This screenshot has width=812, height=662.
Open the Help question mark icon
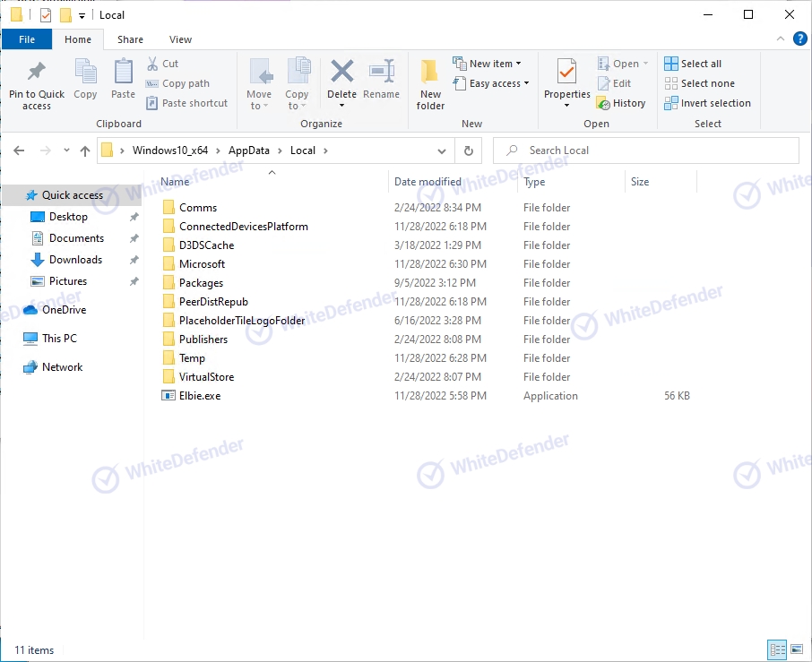(x=800, y=39)
